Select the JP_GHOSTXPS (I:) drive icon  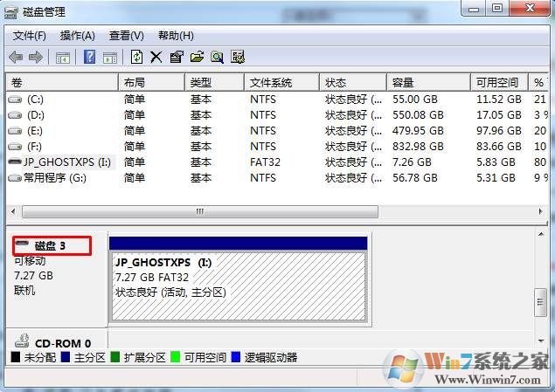click(15, 162)
